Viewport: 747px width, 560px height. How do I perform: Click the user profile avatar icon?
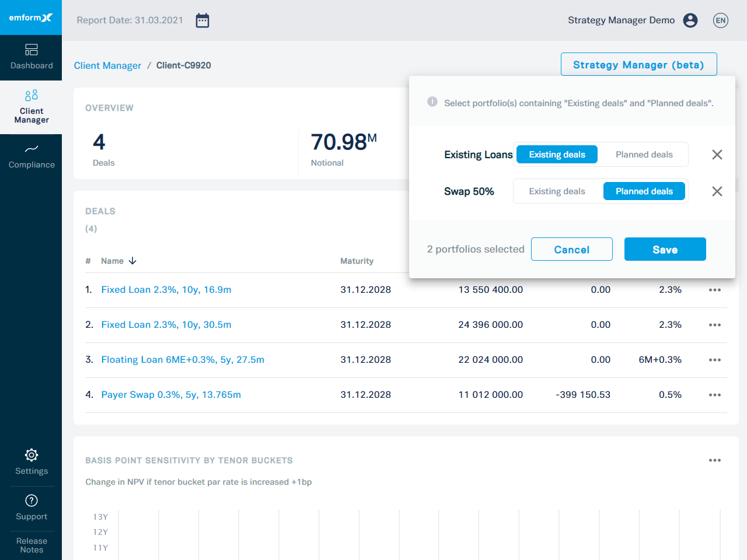[690, 20]
